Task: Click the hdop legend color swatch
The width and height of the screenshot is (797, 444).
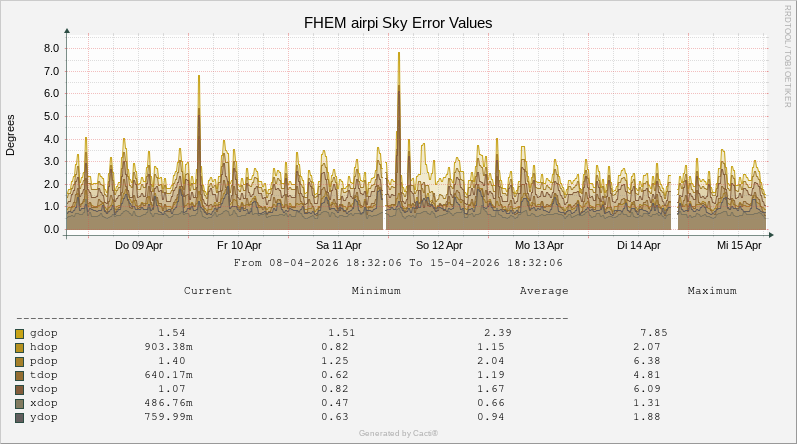Action: pyautogui.click(x=19, y=347)
